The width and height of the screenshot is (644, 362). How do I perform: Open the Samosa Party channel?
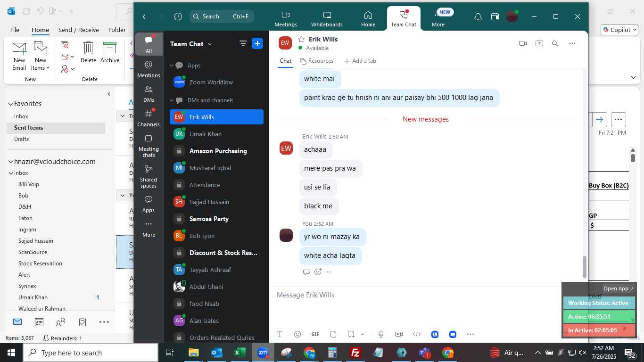point(216,219)
